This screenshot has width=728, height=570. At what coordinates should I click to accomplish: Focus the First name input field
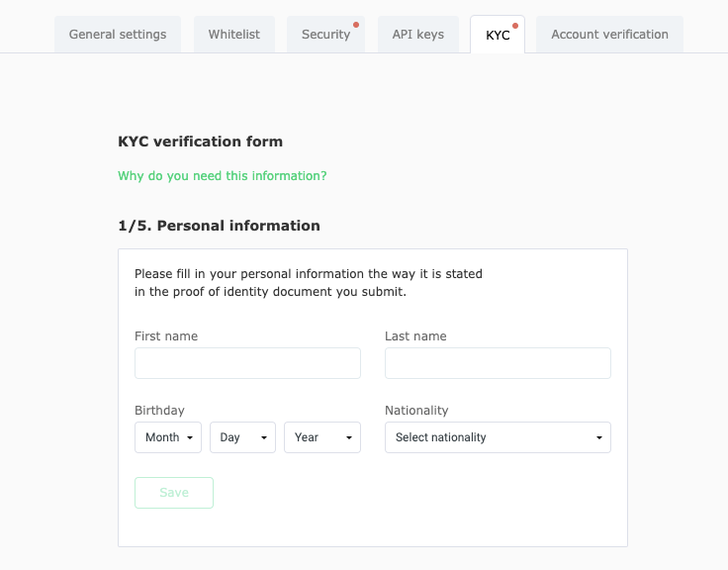pos(247,363)
